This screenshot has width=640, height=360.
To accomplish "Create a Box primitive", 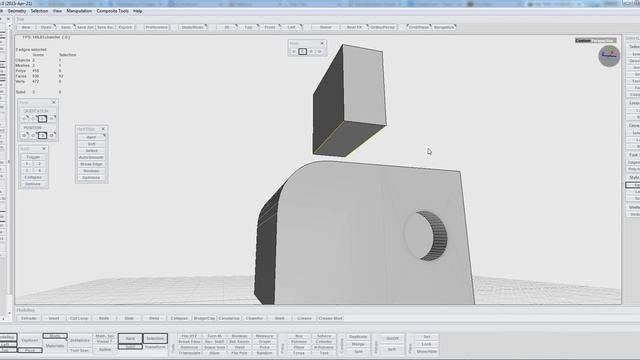I will [299, 336].
